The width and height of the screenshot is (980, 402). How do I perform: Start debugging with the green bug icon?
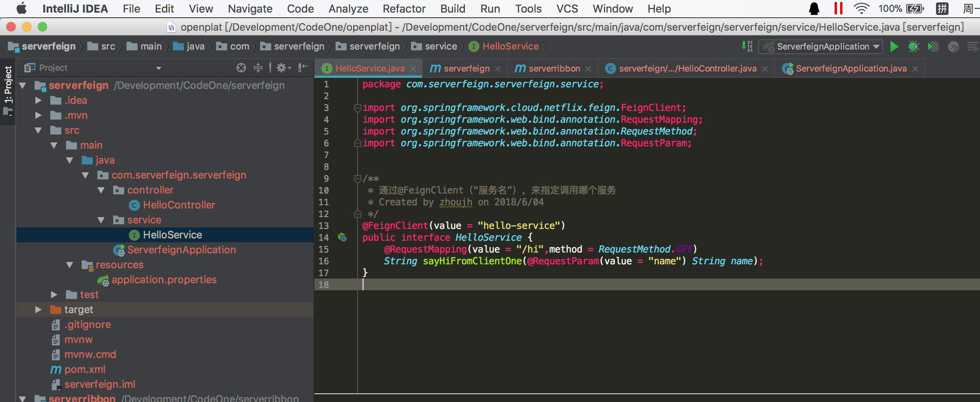pos(914,46)
